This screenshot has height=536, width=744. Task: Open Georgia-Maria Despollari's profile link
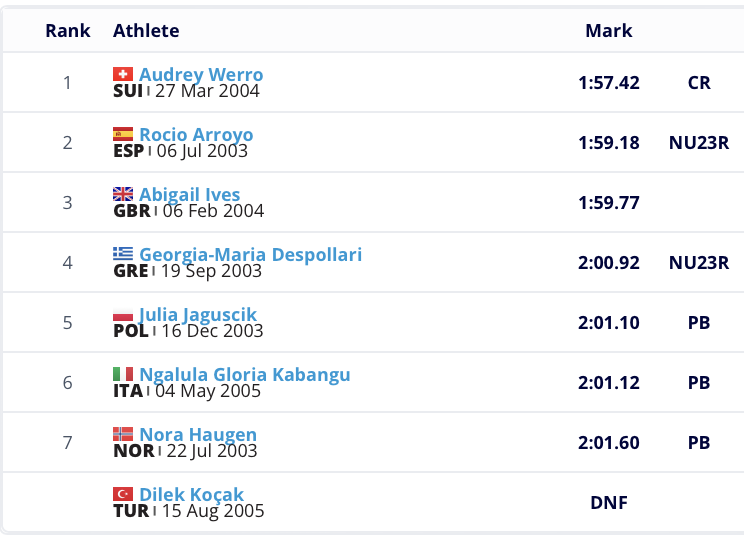point(250,255)
